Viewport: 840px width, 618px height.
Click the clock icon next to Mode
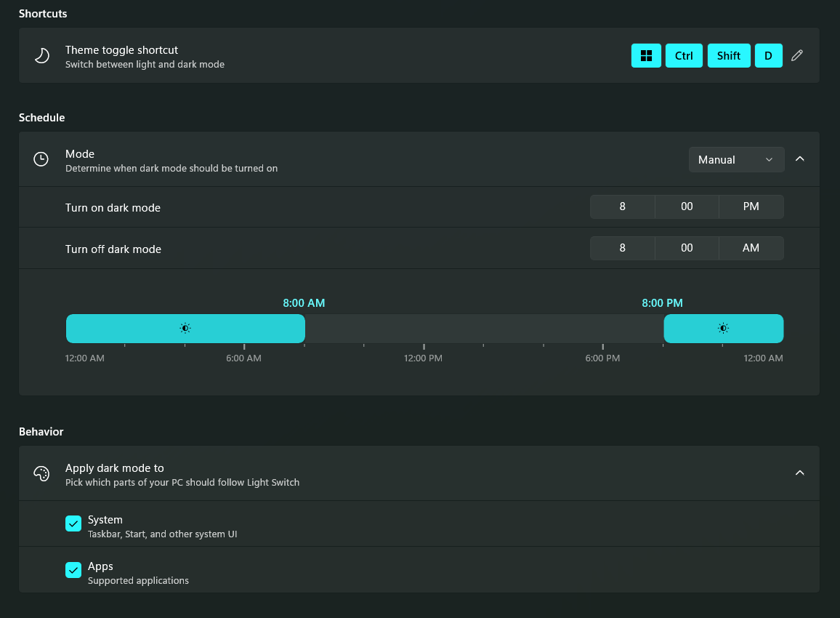(x=41, y=159)
